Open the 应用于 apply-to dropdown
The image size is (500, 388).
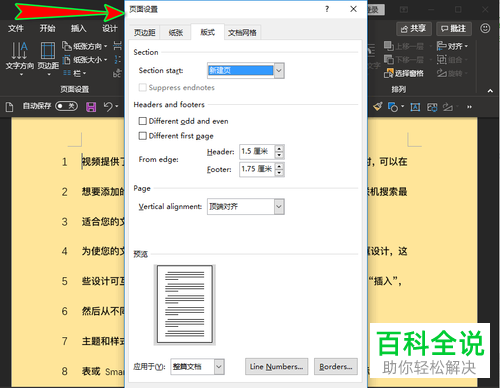click(197, 367)
